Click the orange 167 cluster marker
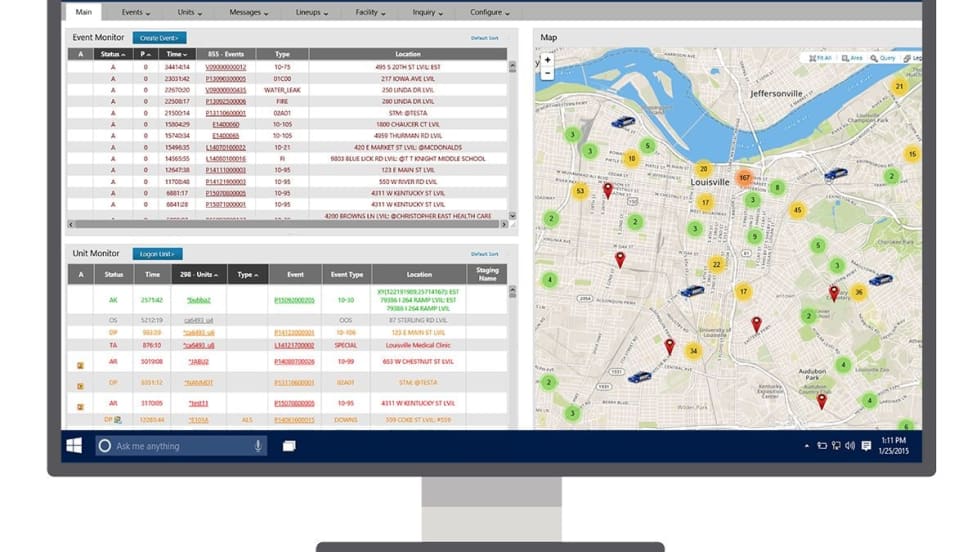Screen dimensions: 980x552 tap(743, 177)
